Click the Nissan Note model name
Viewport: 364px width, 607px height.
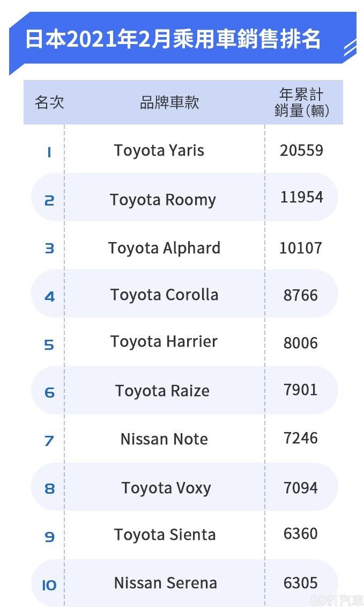click(x=164, y=439)
